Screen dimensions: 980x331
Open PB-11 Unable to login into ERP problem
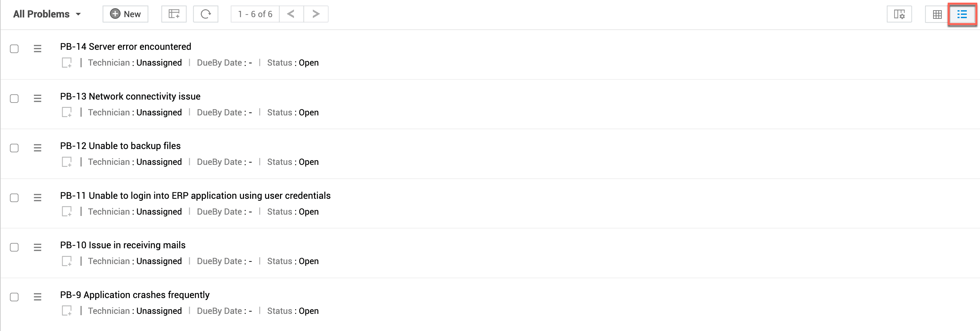(195, 195)
